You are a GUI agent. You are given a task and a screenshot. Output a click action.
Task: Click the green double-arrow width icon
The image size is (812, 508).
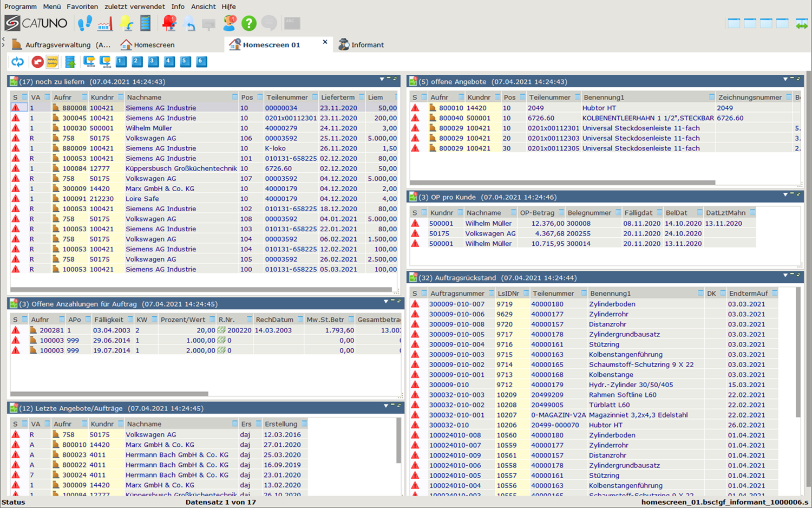(802, 23)
